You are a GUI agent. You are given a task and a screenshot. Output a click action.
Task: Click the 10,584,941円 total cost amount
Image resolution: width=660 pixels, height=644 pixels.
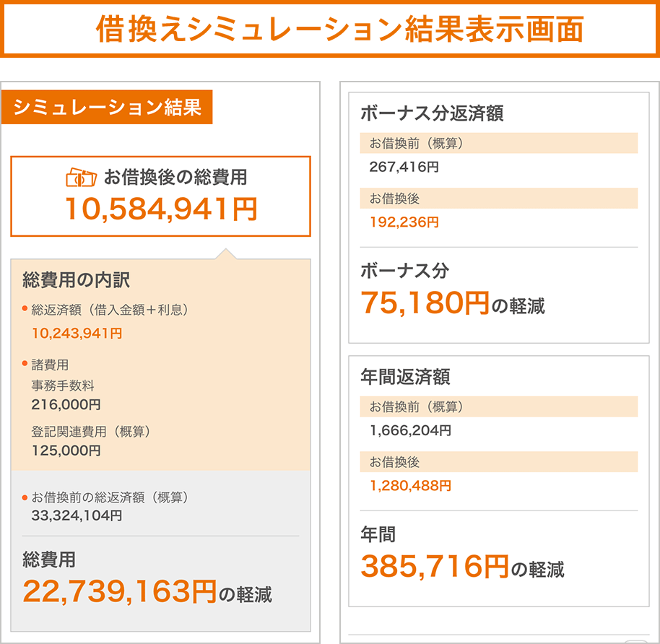(160, 209)
